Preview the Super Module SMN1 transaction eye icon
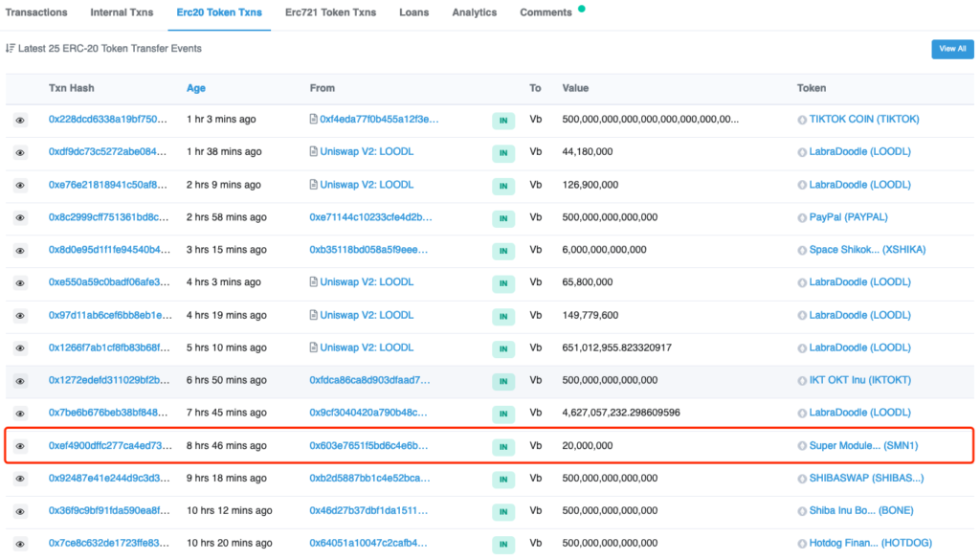This screenshot has width=980, height=560. point(20,446)
